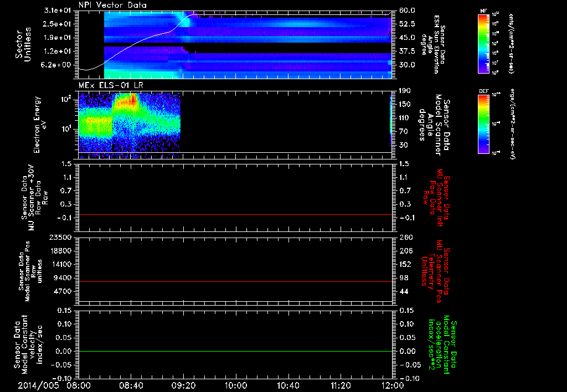Image resolution: width=567 pixels, height=392 pixels.
Task: Click the NPI Vector Data panel title
Action: pyautogui.click(x=112, y=5)
